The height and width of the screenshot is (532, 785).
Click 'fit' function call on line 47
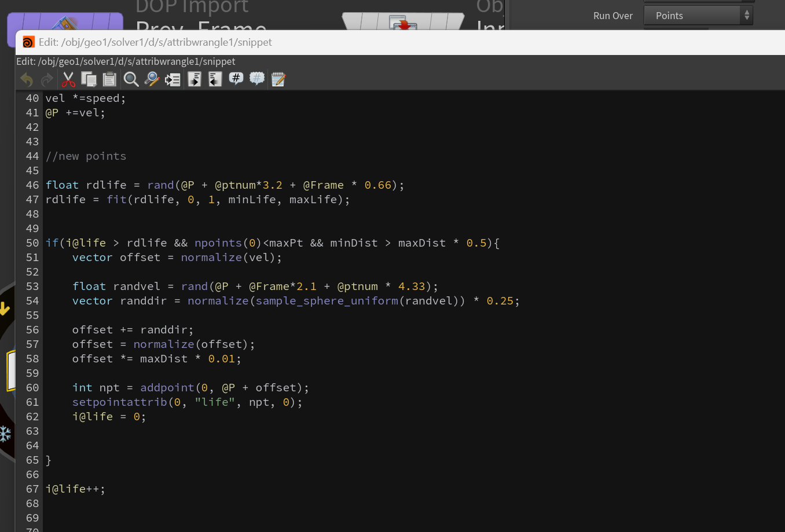116,200
